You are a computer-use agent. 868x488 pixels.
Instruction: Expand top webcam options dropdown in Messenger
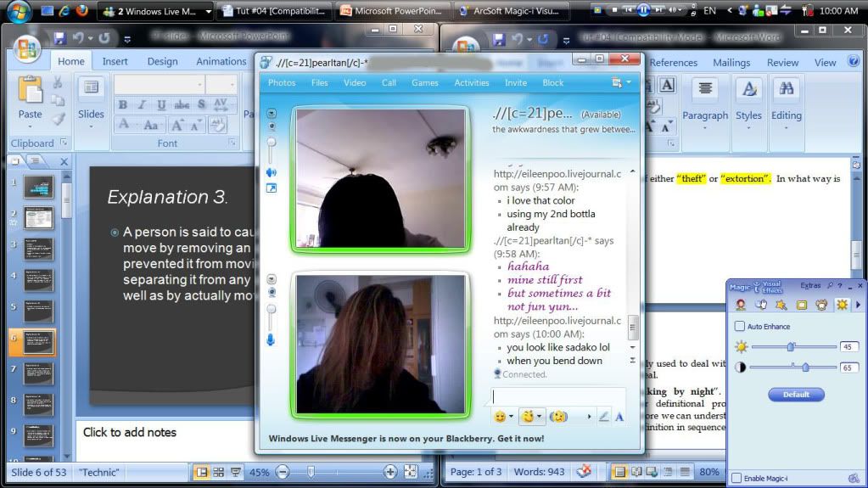tap(272, 114)
